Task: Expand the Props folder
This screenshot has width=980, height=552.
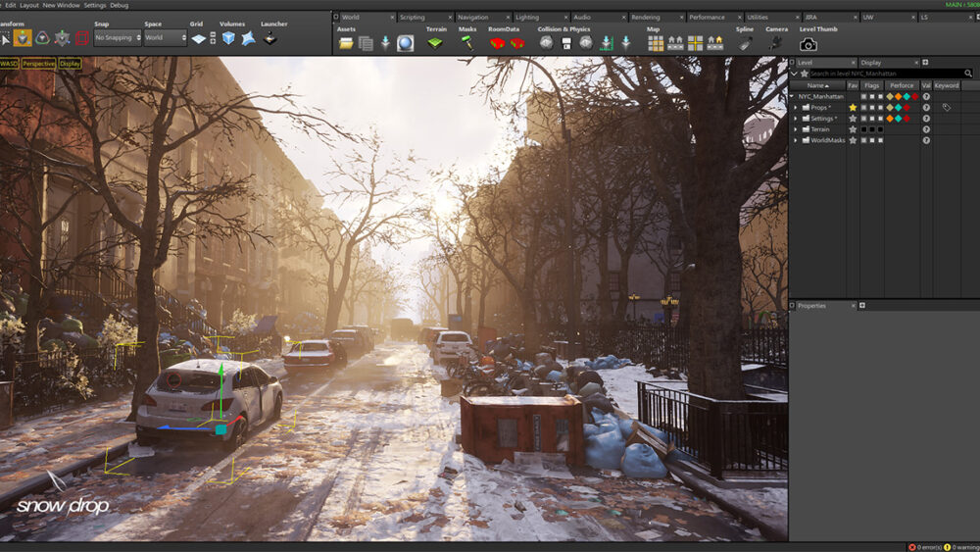Action: pyautogui.click(x=796, y=108)
